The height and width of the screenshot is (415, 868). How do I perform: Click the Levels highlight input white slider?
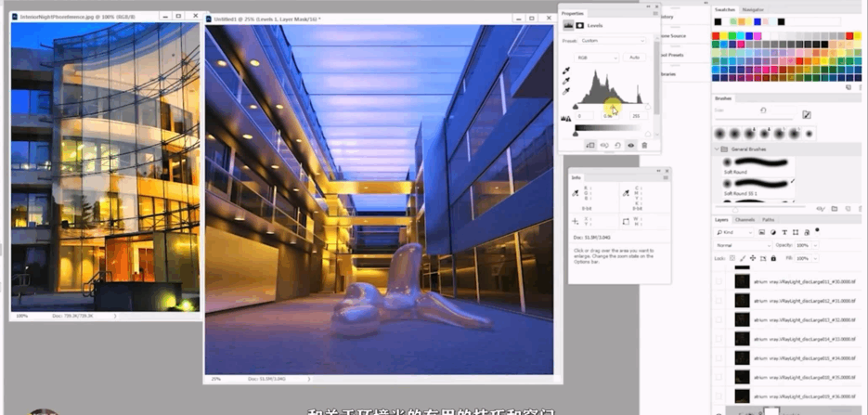[648, 107]
